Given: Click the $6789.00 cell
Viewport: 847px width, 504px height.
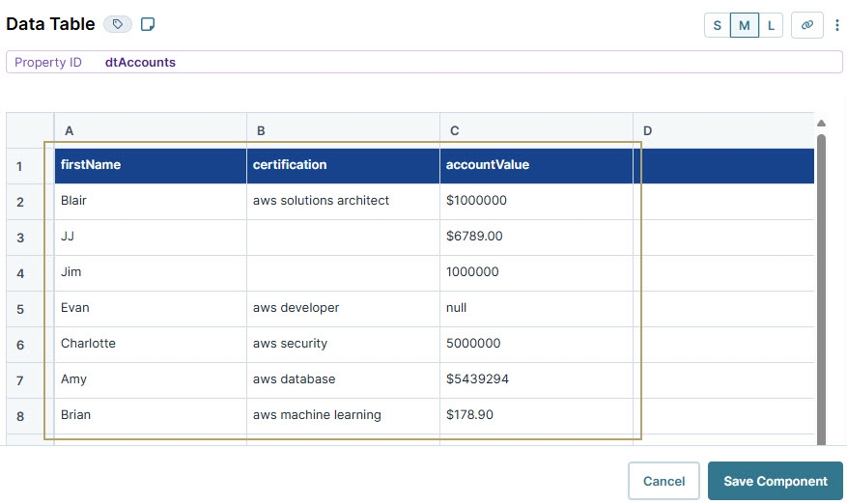Looking at the screenshot, I should (536, 238).
